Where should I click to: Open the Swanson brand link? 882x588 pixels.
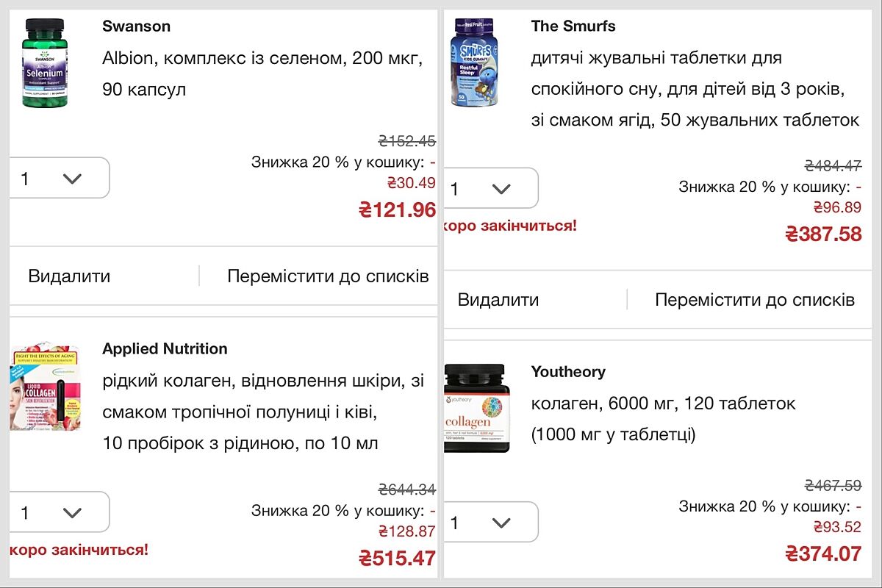(136, 26)
